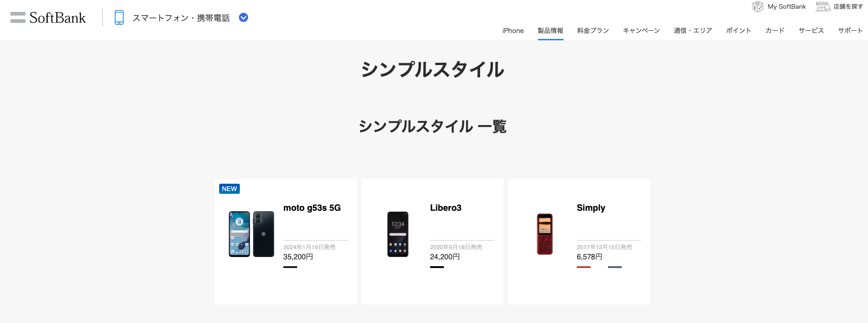Viewport: 868px width, 323px height.
Task: Open the hamburger menu icon
Action: tap(18, 17)
